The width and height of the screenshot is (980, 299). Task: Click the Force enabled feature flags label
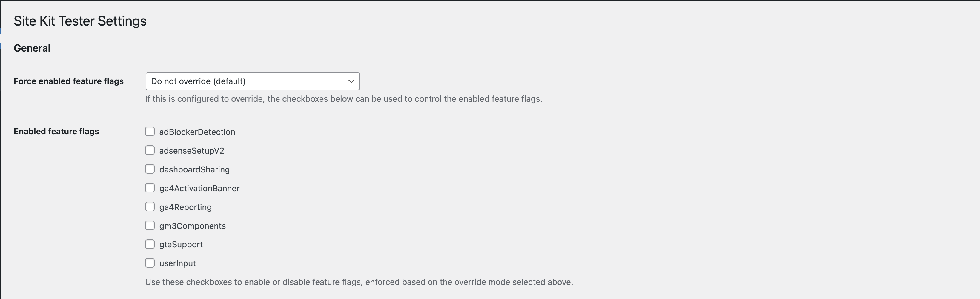click(69, 81)
